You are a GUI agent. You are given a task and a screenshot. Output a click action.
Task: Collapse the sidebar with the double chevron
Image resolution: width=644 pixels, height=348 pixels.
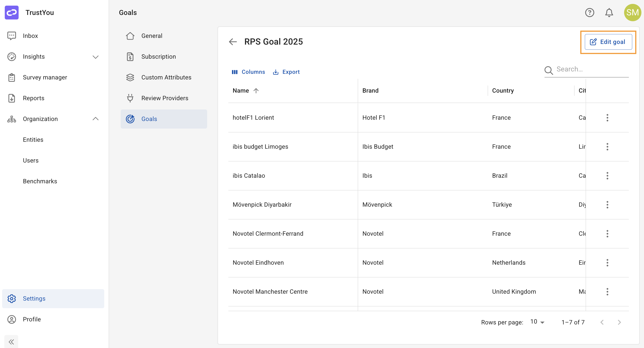11,342
